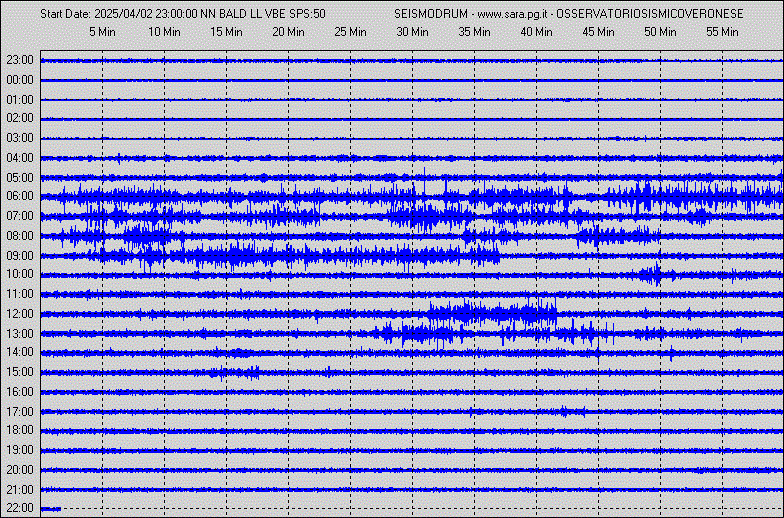Select the 10 Min axis label
The height and width of the screenshot is (518, 784).
pyautogui.click(x=164, y=32)
